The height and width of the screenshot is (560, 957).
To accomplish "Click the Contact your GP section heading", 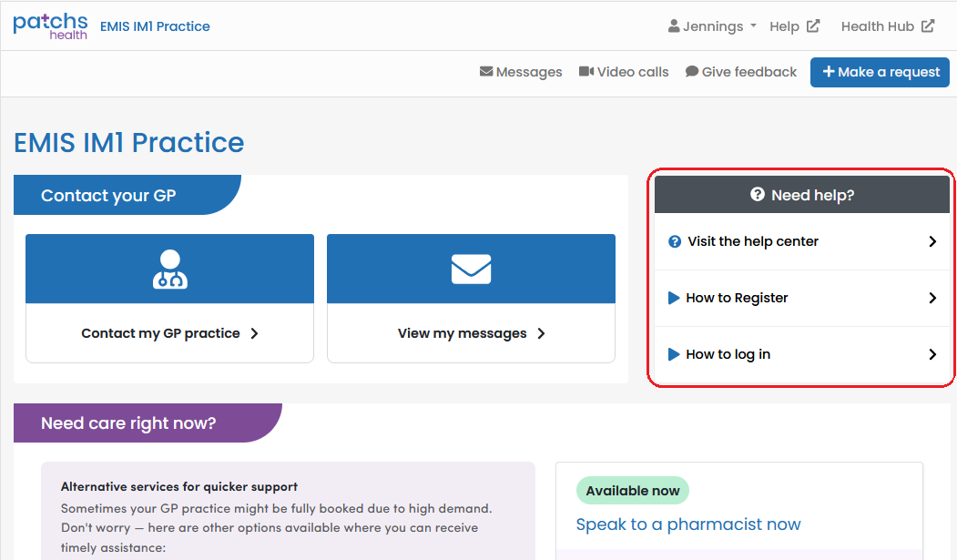I will click(x=108, y=195).
